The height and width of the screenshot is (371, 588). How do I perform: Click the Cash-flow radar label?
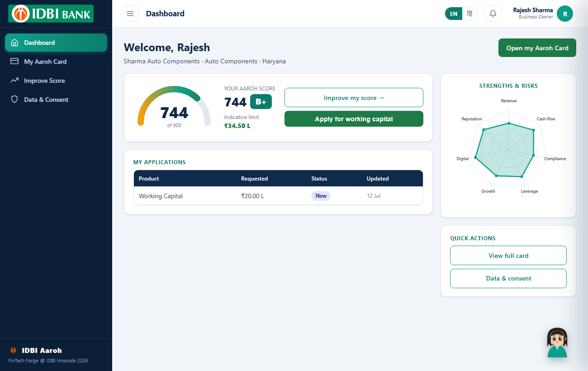tap(546, 119)
